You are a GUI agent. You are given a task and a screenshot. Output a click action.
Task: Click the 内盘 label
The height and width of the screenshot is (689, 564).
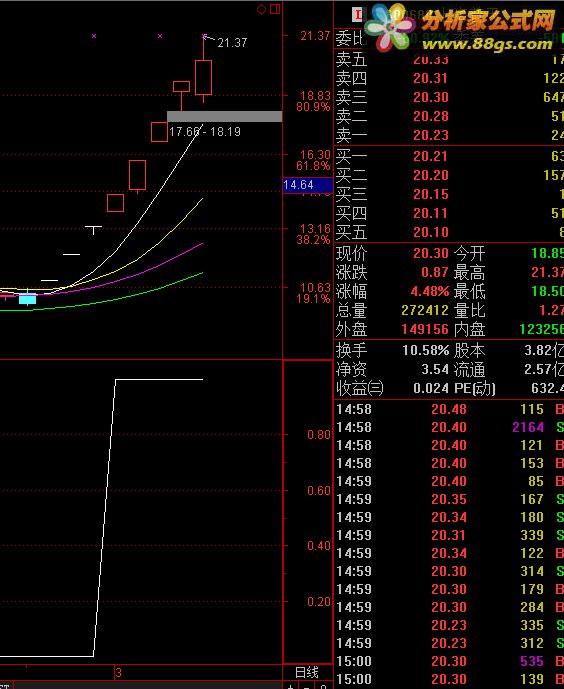[x=470, y=329]
